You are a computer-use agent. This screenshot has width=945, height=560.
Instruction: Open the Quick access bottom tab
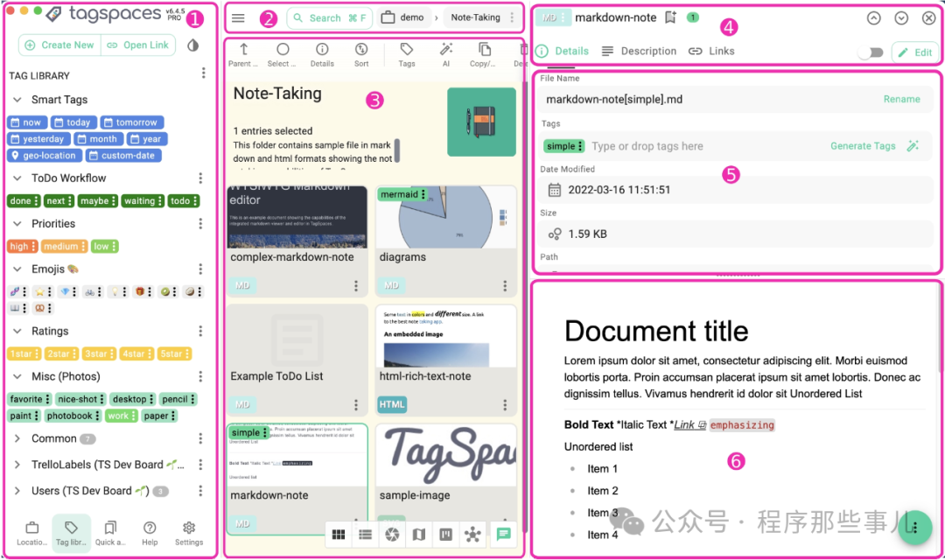tap(110, 534)
